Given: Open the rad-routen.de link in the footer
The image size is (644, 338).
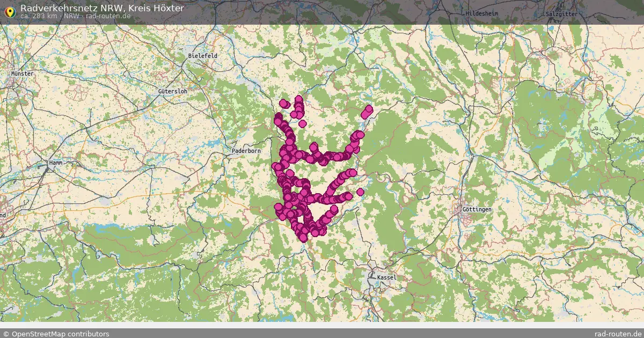Looking at the screenshot, I should 618,334.
